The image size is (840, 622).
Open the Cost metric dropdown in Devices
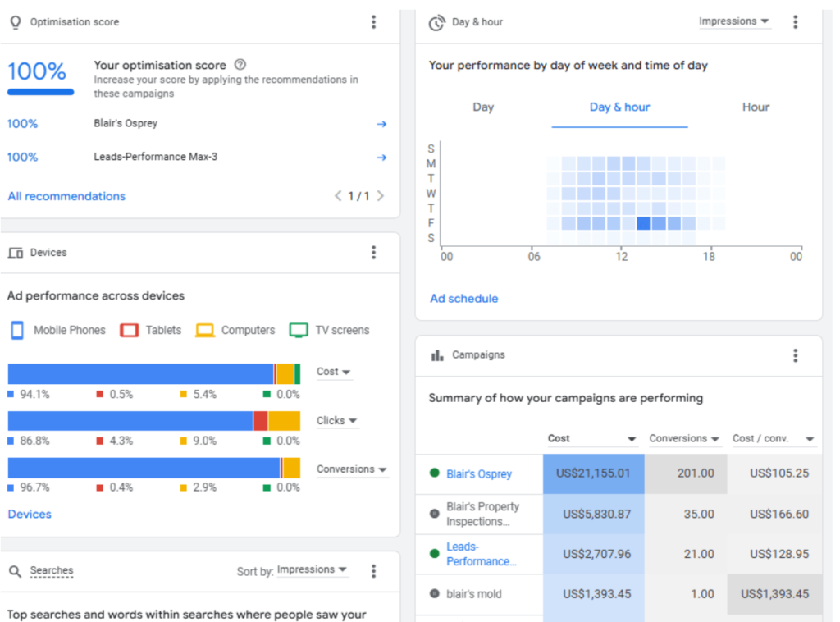[334, 372]
